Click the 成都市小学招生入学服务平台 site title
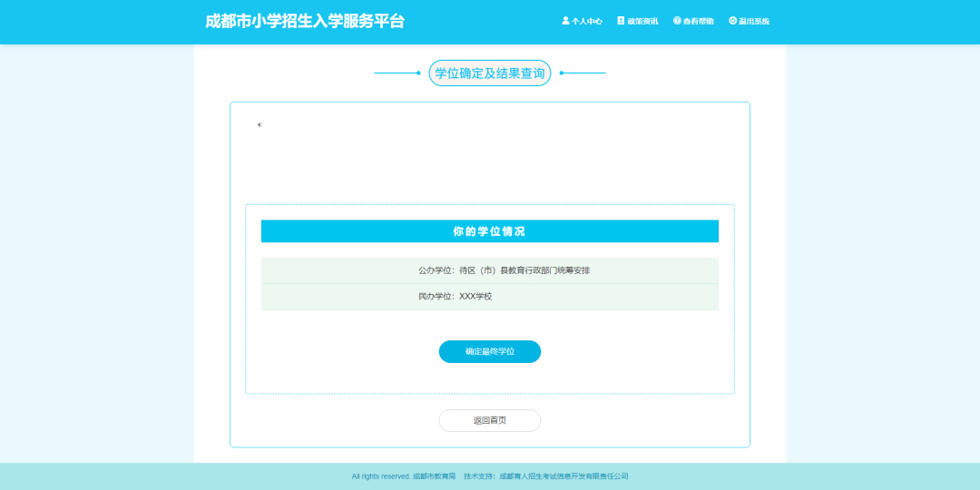 tap(305, 21)
